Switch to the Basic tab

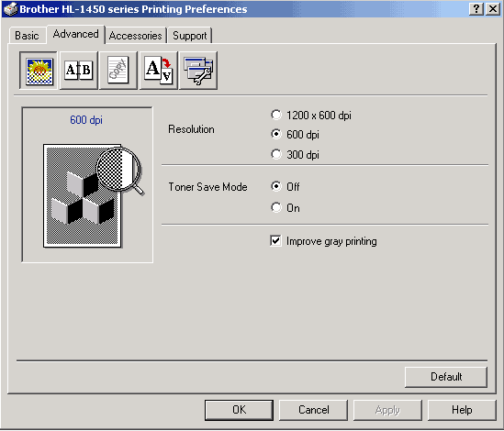27,36
